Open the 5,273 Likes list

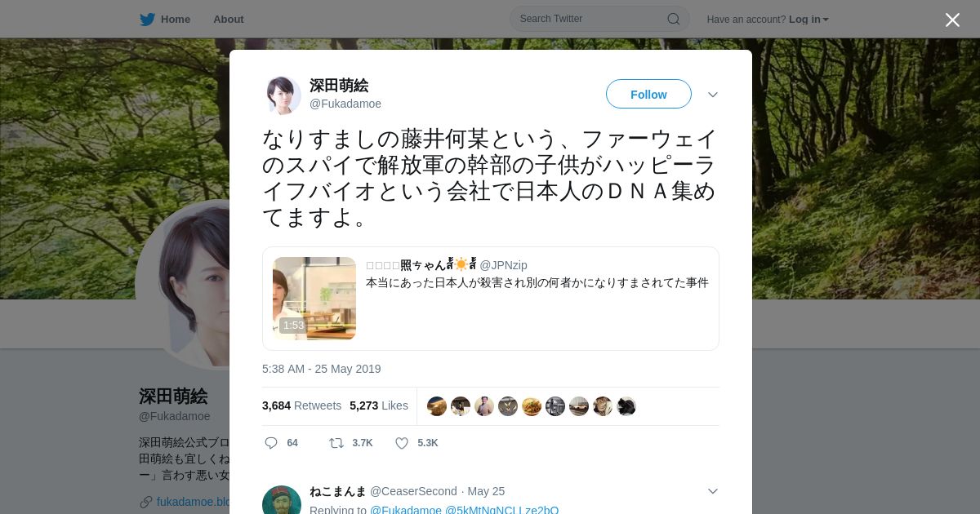tap(379, 405)
